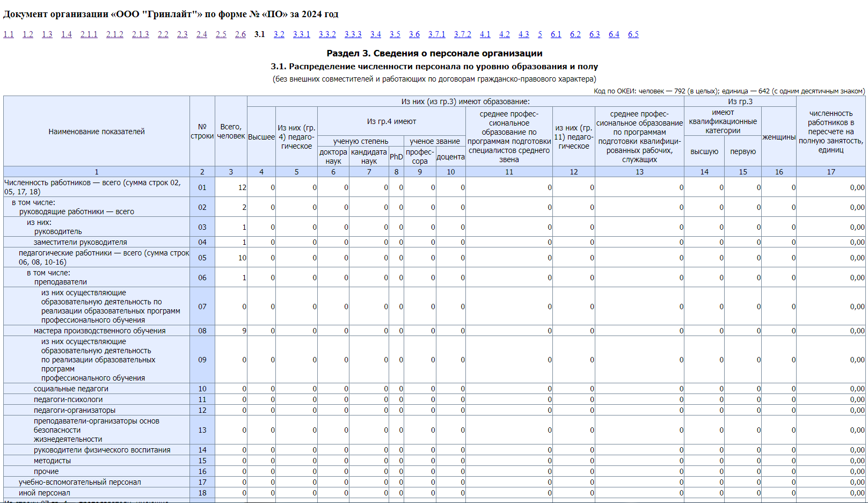Go to section 1.4
The width and height of the screenshot is (868, 503).
pos(67,34)
